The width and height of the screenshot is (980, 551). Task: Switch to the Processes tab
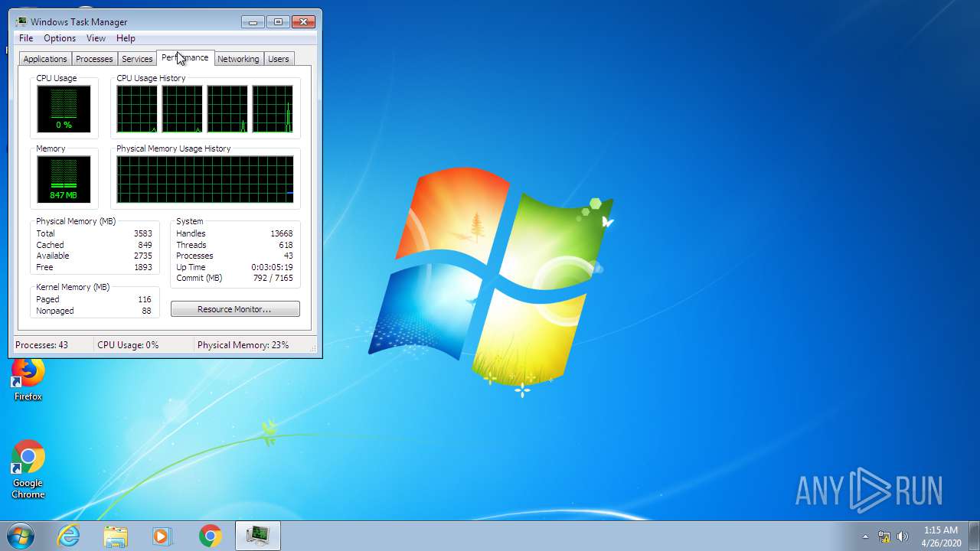[x=94, y=59]
